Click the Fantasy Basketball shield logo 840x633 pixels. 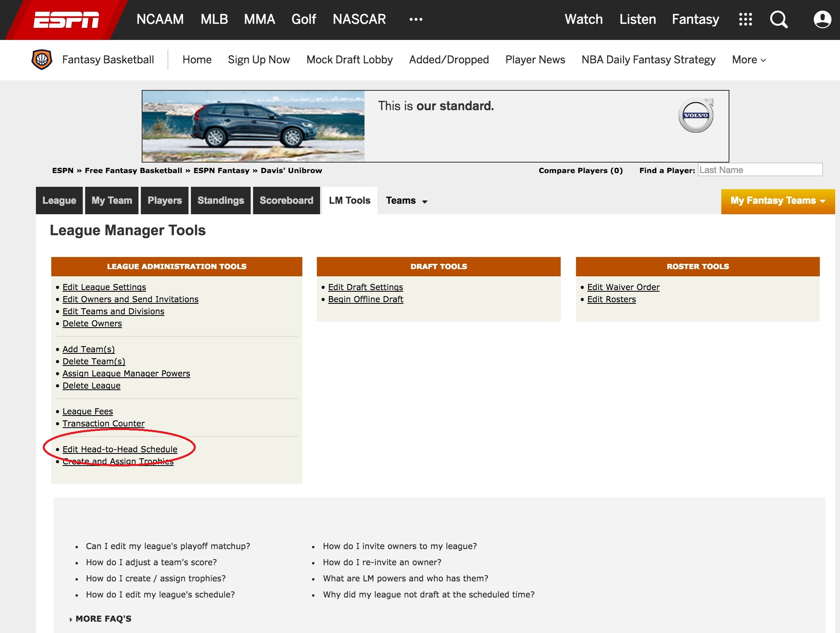pos(42,60)
